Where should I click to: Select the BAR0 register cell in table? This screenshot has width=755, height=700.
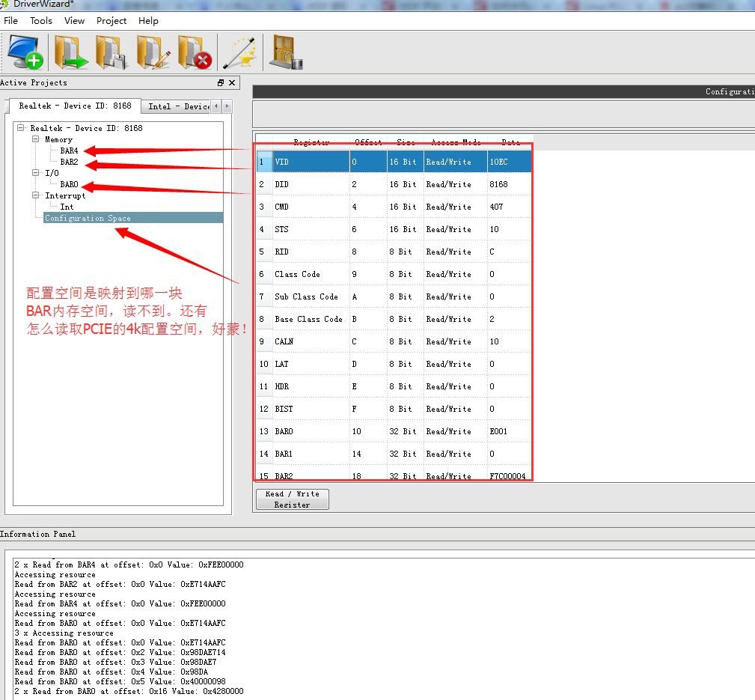pyautogui.click(x=311, y=431)
